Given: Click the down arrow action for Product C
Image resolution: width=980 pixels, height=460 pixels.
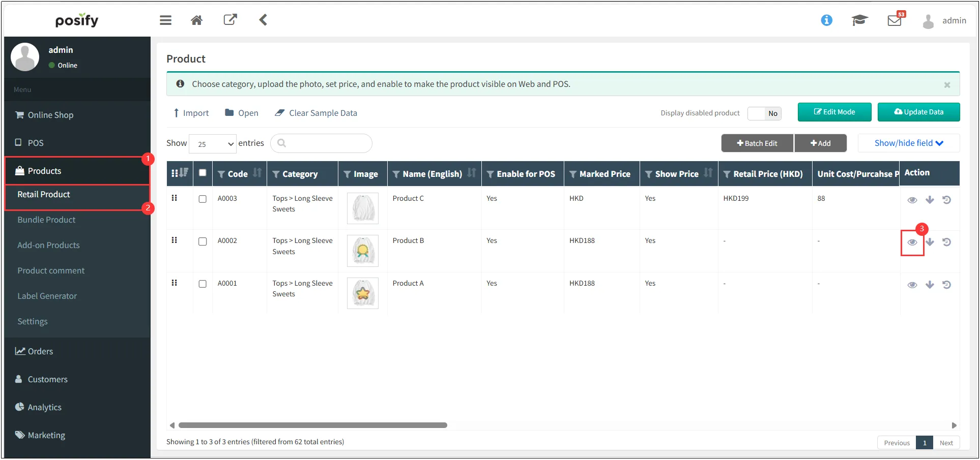Looking at the screenshot, I should point(930,200).
